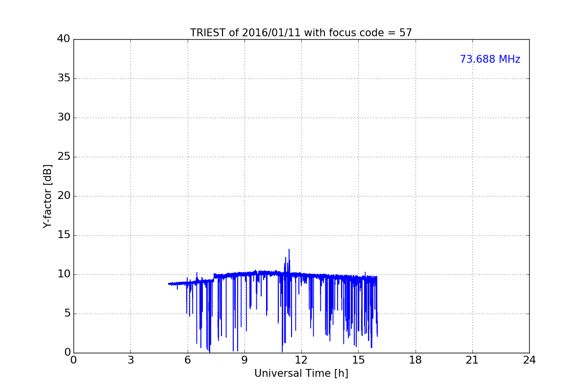Click the x-axis tick label '6'
The image size is (588, 392).
click(187, 360)
